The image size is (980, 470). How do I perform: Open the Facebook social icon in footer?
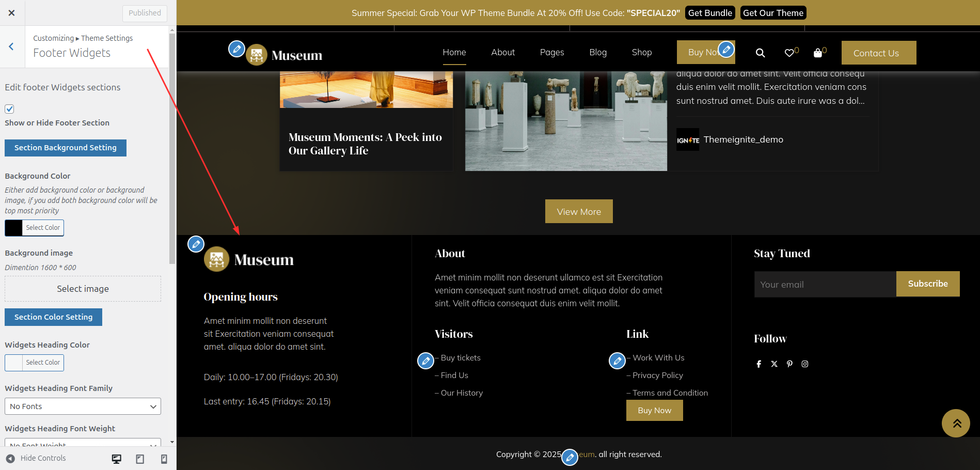click(x=758, y=364)
